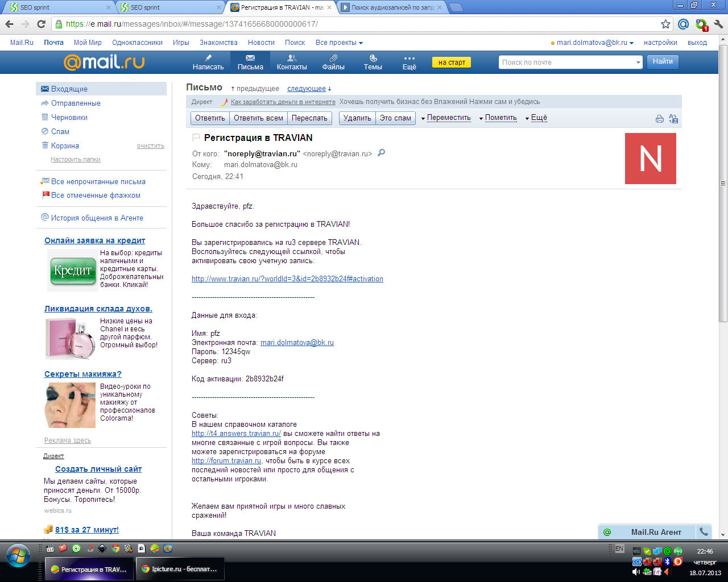Open the forum.travian.ru link
This screenshot has width=728, height=582.
coord(226,461)
